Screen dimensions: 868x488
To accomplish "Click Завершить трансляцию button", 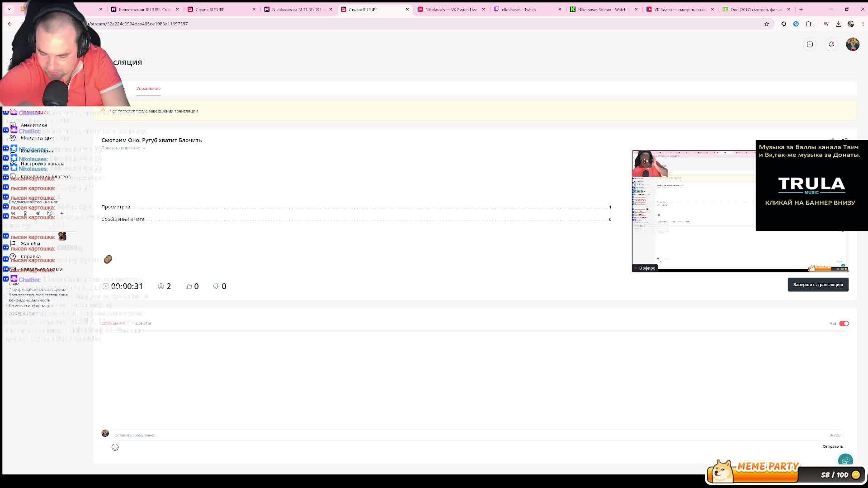I will coord(818,285).
